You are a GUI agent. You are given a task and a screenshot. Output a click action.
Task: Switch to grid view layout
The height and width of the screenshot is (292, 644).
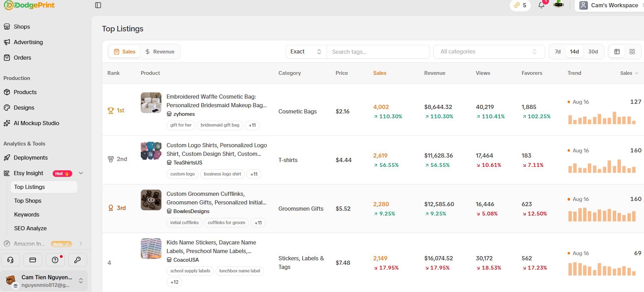632,52
